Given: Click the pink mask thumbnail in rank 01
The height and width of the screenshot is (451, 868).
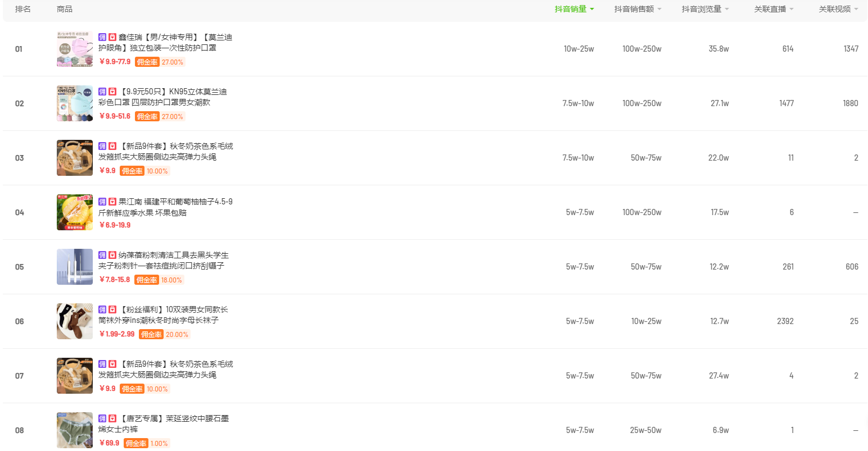Looking at the screenshot, I should pos(75,49).
